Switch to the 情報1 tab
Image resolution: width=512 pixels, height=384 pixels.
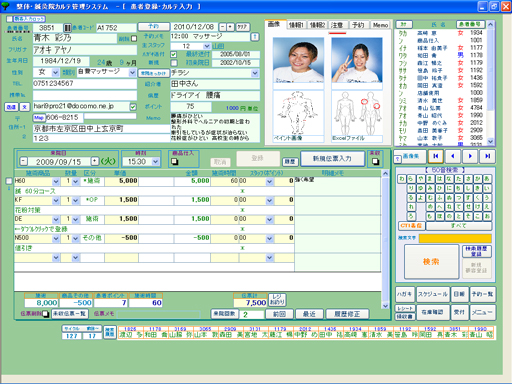[x=296, y=25]
